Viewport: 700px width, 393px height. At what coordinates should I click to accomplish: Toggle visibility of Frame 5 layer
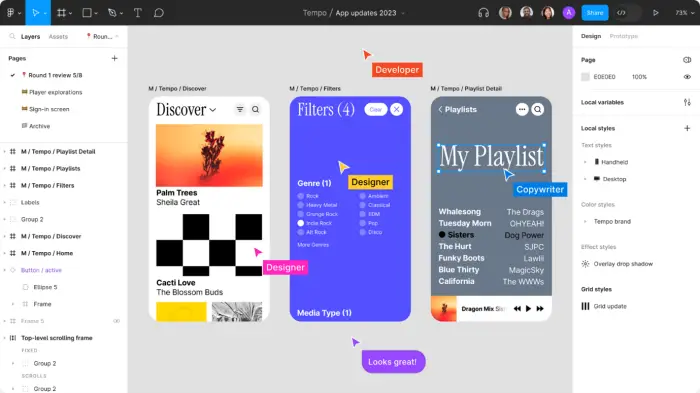click(116, 321)
